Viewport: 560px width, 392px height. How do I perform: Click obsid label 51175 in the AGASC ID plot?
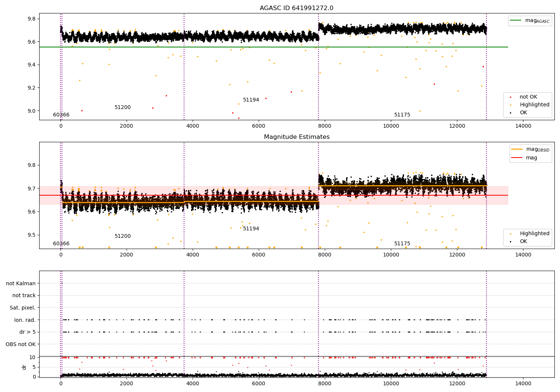coord(402,115)
